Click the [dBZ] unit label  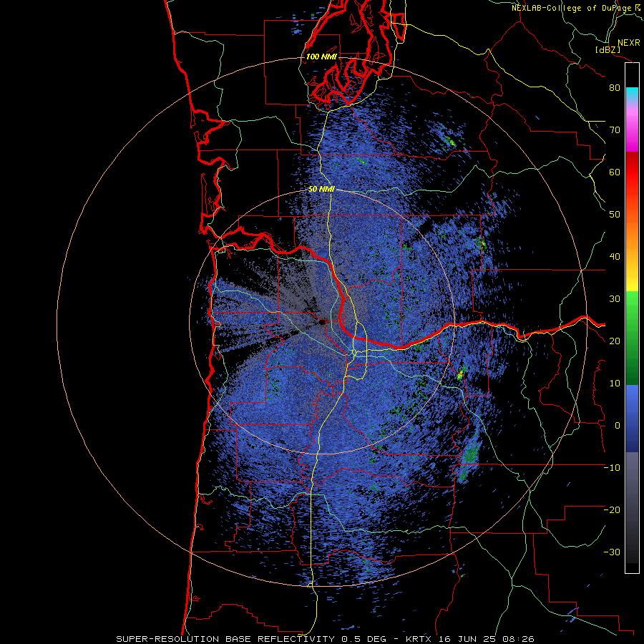(608, 50)
